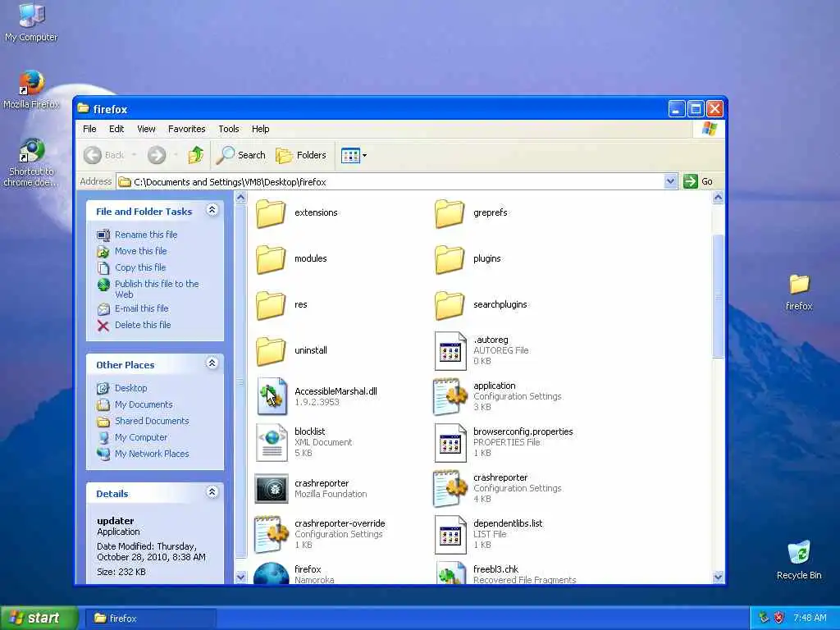Go to My Documents in Other Places
This screenshot has width=840, height=630.
tap(144, 405)
